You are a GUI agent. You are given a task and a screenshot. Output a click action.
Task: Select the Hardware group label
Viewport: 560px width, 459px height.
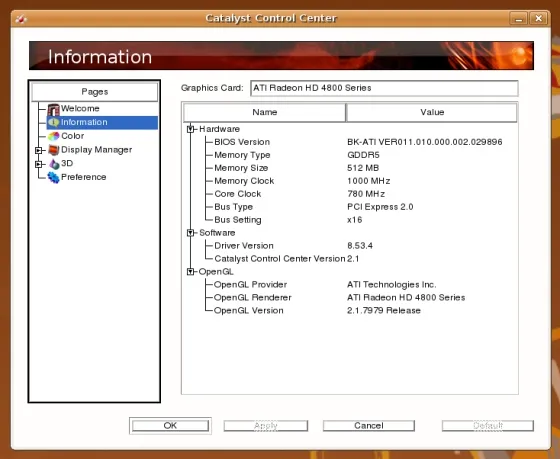219,129
